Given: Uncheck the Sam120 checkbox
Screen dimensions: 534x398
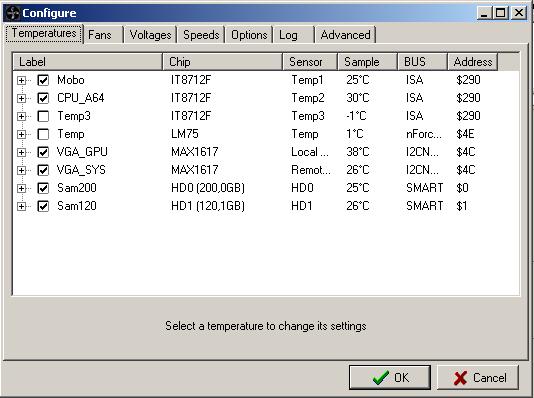Looking at the screenshot, I should pyautogui.click(x=43, y=206).
